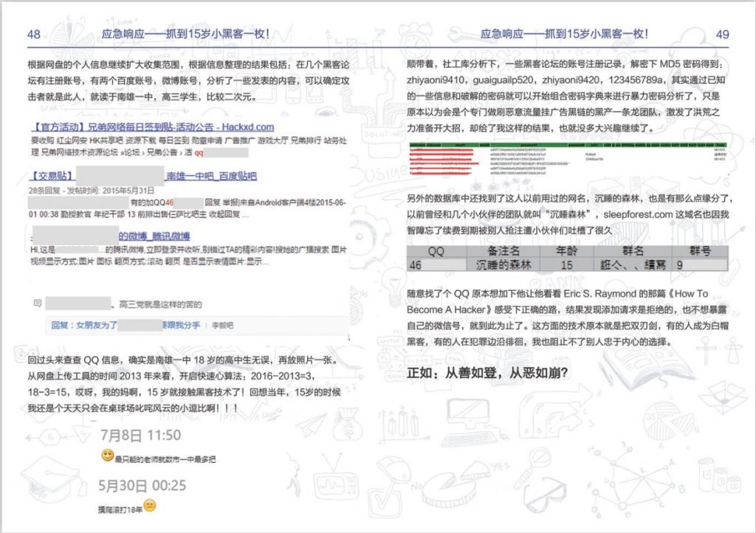
Task: Click the bold 正如：从善如登，从恶如崩 line
Action: 487,373
